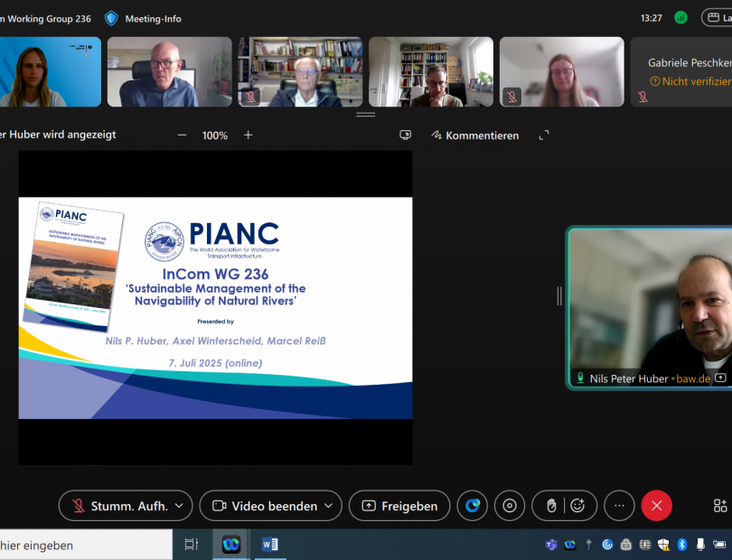
Task: Toggle meeting recording button
Action: pyautogui.click(x=510, y=506)
